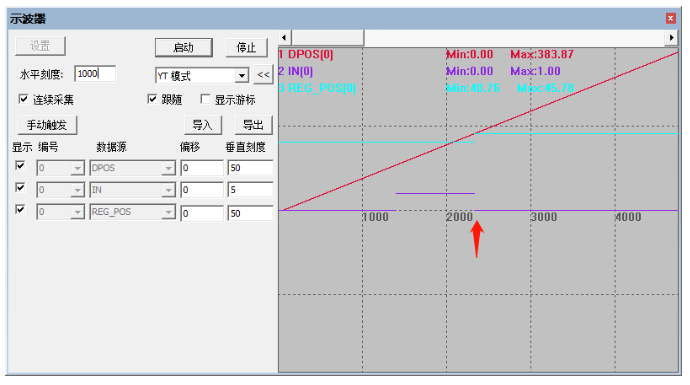Click vertical scale field 50 for DPOS
The image size is (690, 385).
pyautogui.click(x=250, y=168)
